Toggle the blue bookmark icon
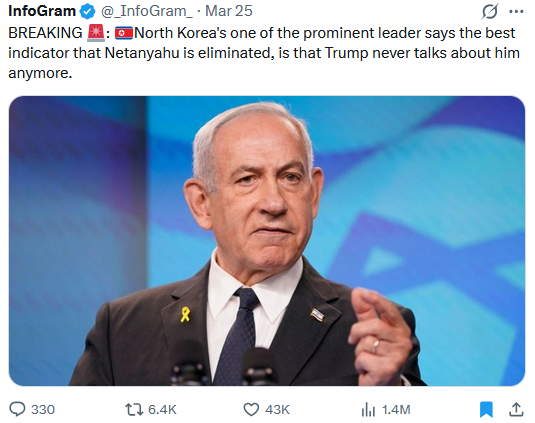The height and width of the screenshot is (423, 535). pyautogui.click(x=486, y=409)
